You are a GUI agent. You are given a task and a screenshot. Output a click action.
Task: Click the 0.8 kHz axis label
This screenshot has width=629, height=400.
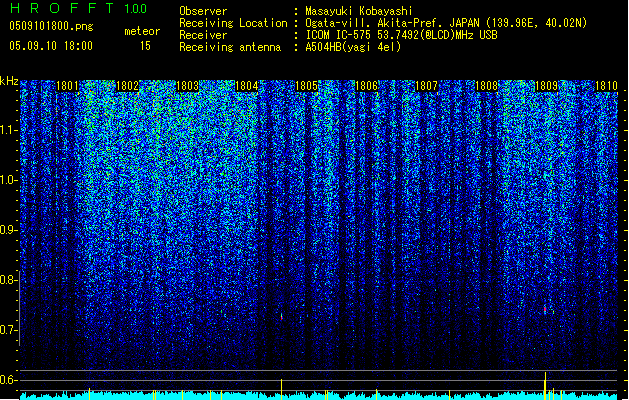coord(7,280)
